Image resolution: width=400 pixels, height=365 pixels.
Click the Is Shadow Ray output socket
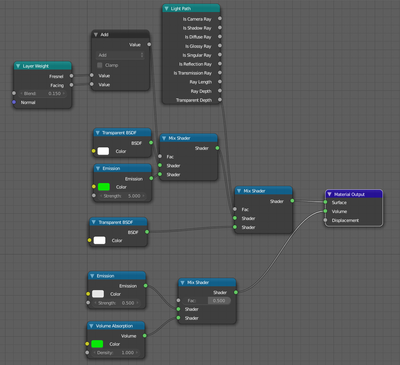[x=220, y=28]
